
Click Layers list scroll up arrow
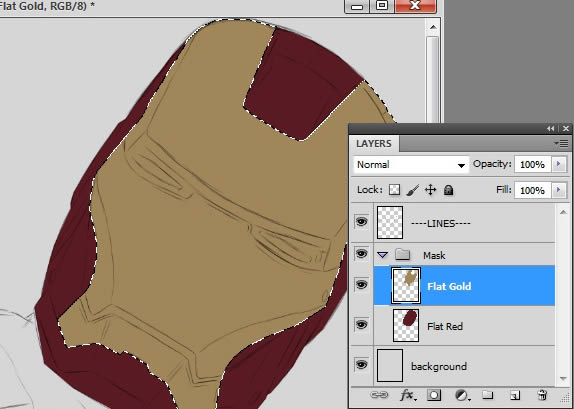pyautogui.click(x=563, y=211)
